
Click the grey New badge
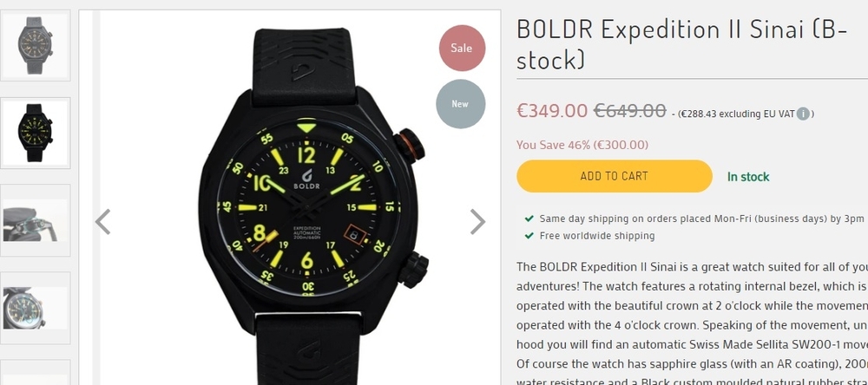coord(460,104)
